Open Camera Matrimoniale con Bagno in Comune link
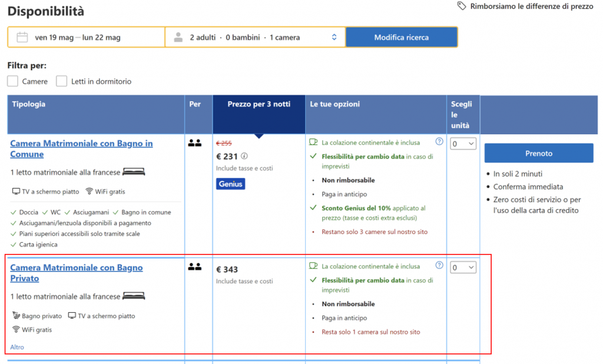 [81, 148]
